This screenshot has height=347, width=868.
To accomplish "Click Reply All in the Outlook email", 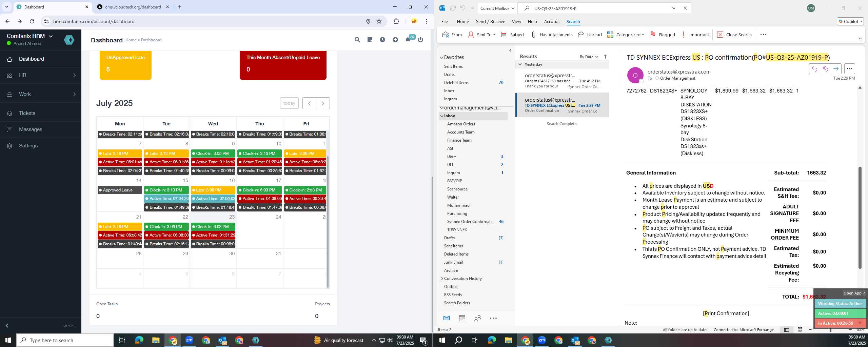I will 825,69.
